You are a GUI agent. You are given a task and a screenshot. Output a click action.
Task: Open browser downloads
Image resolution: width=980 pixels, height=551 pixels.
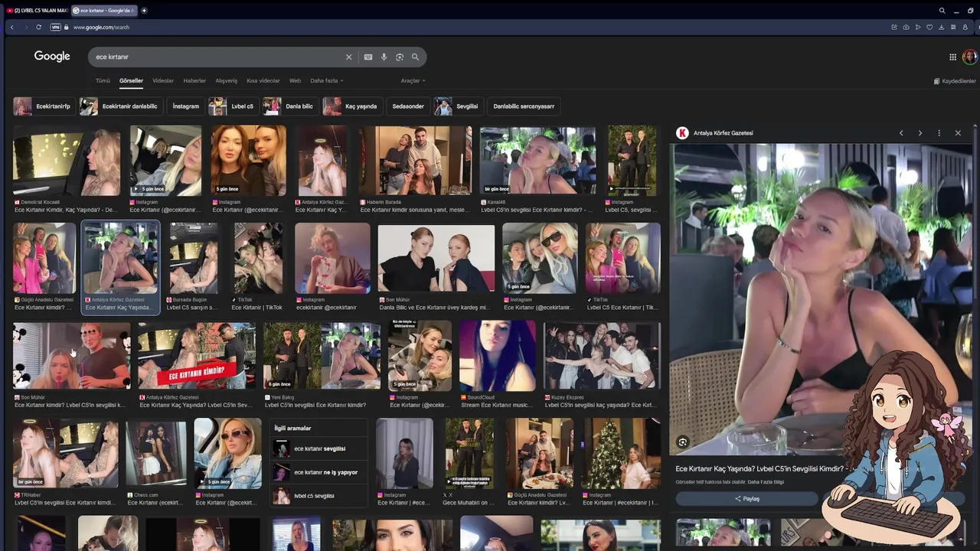pos(941,27)
